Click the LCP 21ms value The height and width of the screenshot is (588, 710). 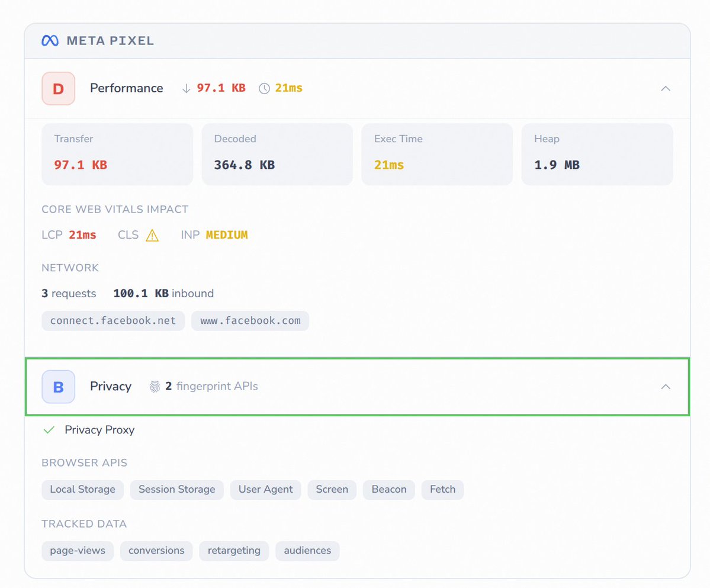82,235
